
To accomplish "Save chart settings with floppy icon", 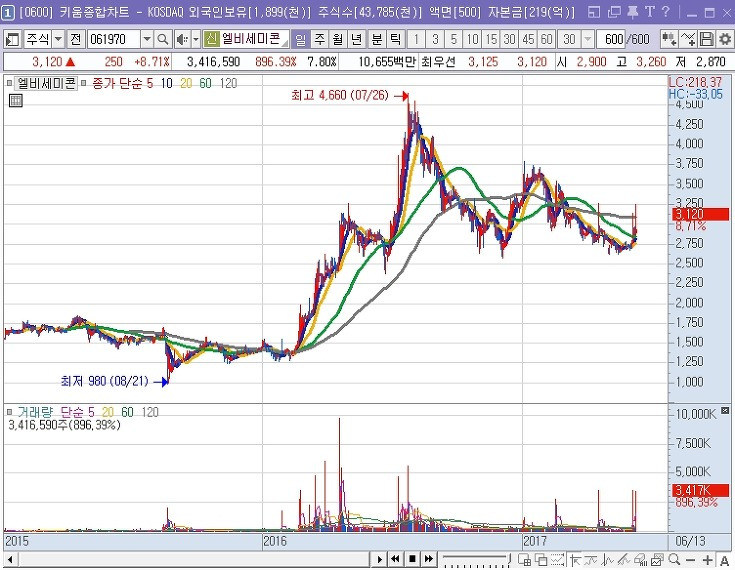I will pos(706,39).
